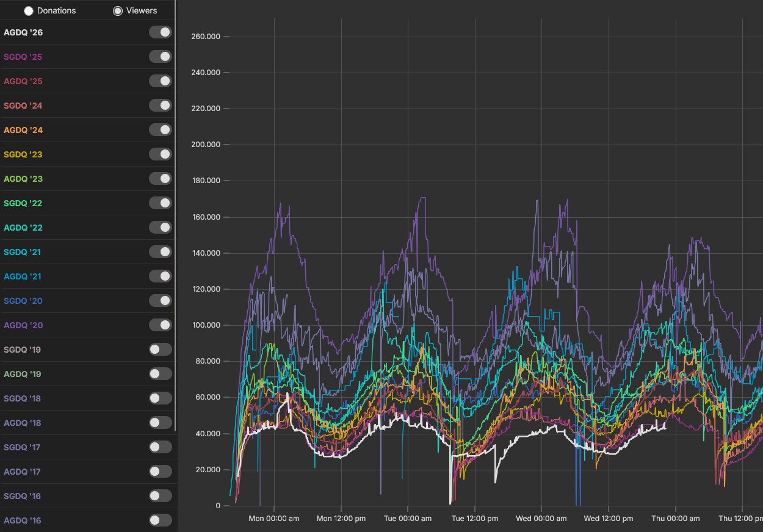
Task: Hide SGDQ '20 from the chart
Action: tap(161, 301)
